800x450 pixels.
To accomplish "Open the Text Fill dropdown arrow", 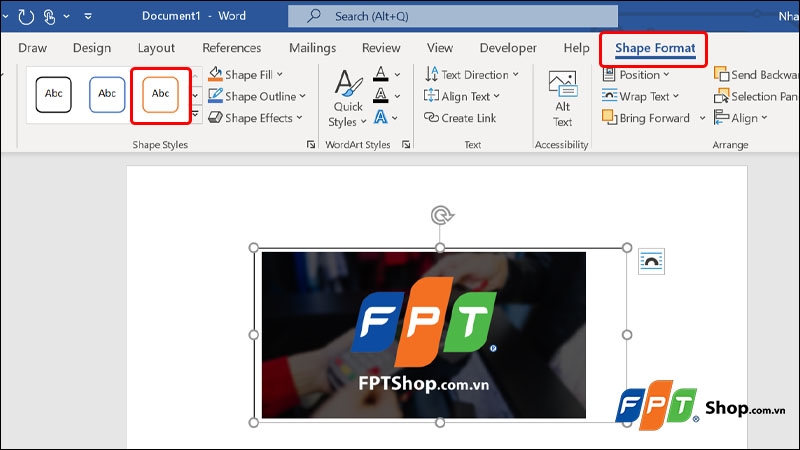I will point(397,74).
